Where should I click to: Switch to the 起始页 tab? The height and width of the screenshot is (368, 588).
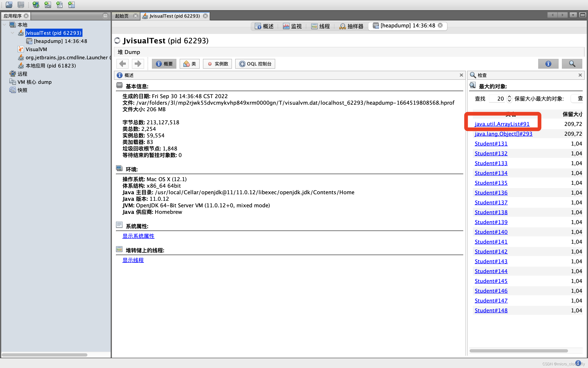tap(122, 16)
